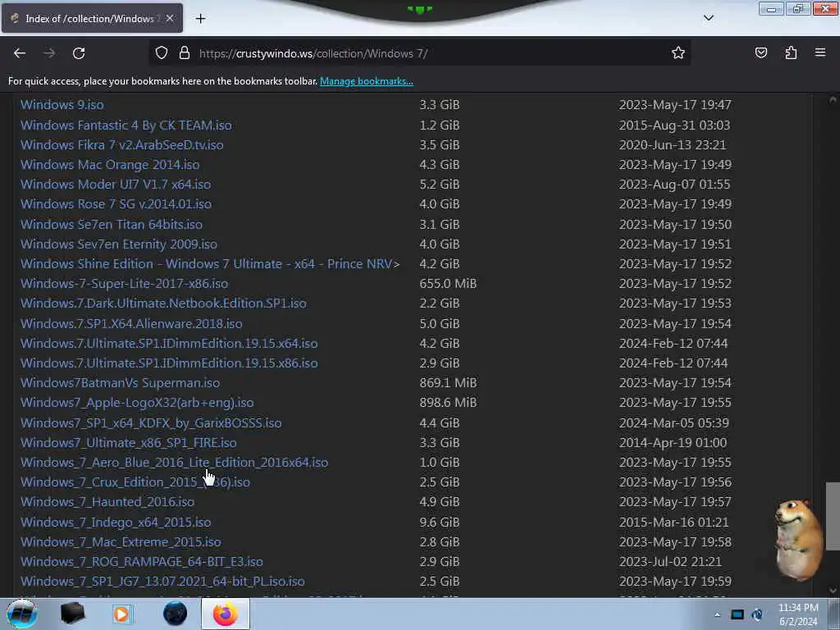Download Windows7BatmanVs Superman.iso
This screenshot has height=630, width=840.
120,384
